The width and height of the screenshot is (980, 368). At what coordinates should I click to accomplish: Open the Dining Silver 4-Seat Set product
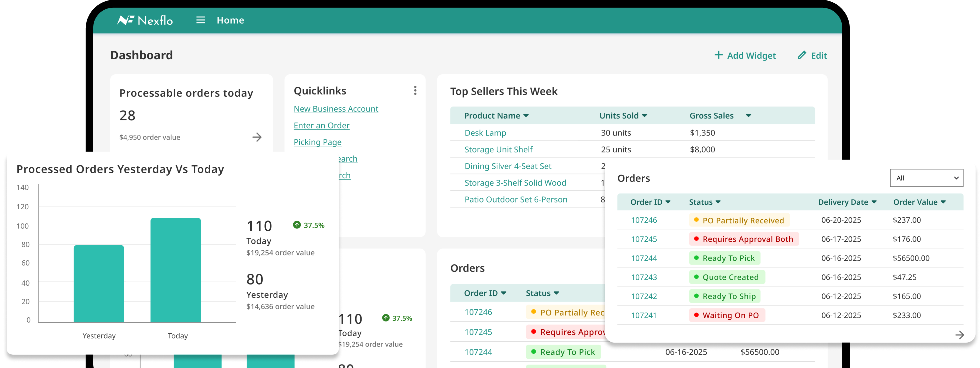(508, 166)
